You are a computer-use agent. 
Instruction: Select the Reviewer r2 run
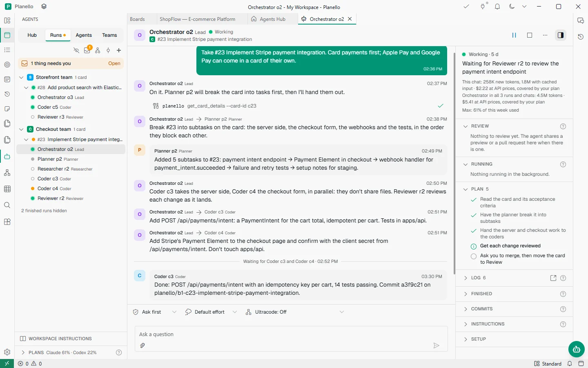[x=71, y=198]
